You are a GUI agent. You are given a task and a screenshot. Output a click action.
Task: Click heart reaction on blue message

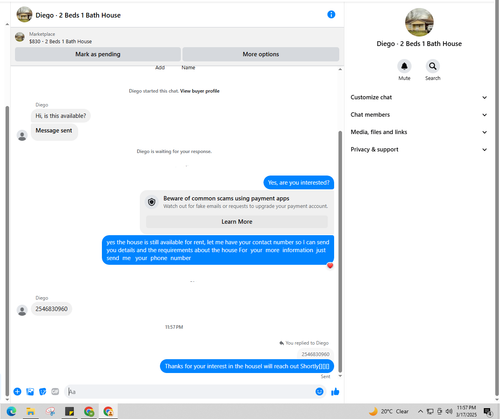pyautogui.click(x=330, y=266)
